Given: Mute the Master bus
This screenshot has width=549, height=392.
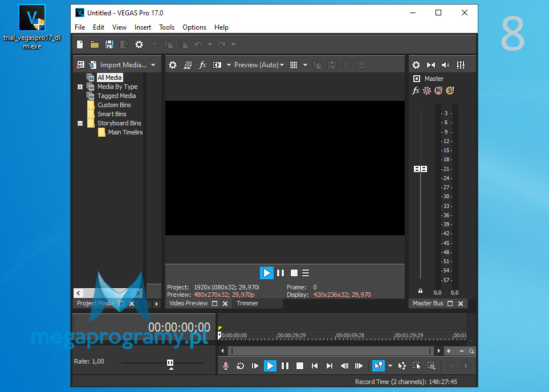Looking at the screenshot, I should click(x=438, y=91).
